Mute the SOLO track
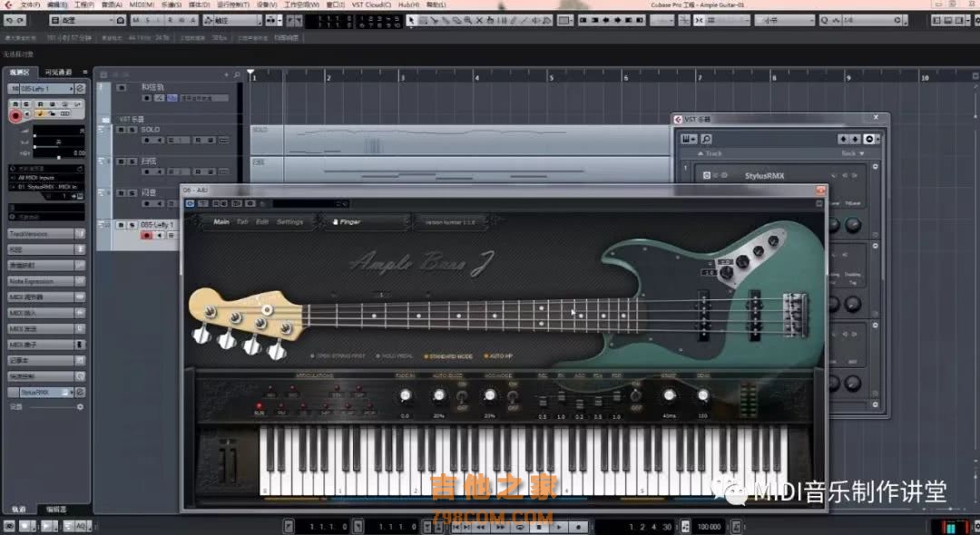Screen dimensions: 980x535 point(122,130)
